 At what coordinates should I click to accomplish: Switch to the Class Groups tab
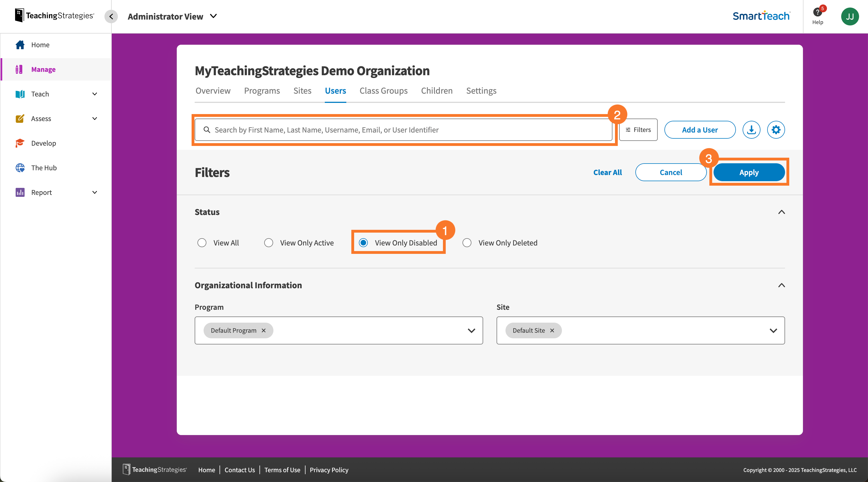pyautogui.click(x=383, y=90)
